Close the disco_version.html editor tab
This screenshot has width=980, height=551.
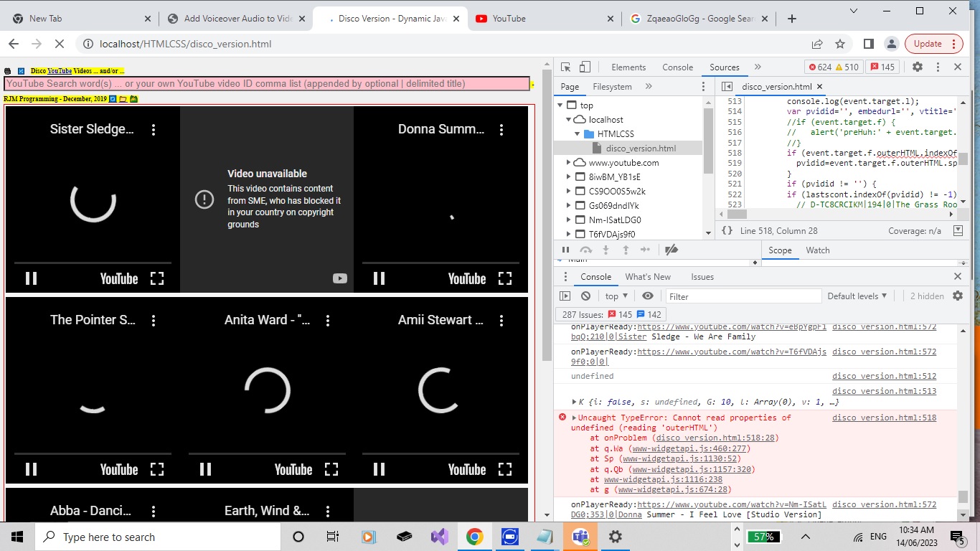(821, 87)
